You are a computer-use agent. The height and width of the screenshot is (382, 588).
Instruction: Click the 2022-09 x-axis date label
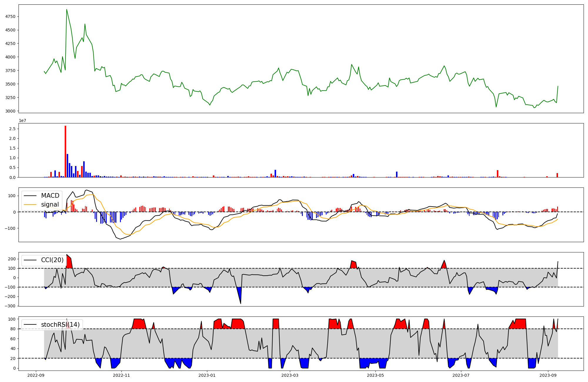click(36, 375)
